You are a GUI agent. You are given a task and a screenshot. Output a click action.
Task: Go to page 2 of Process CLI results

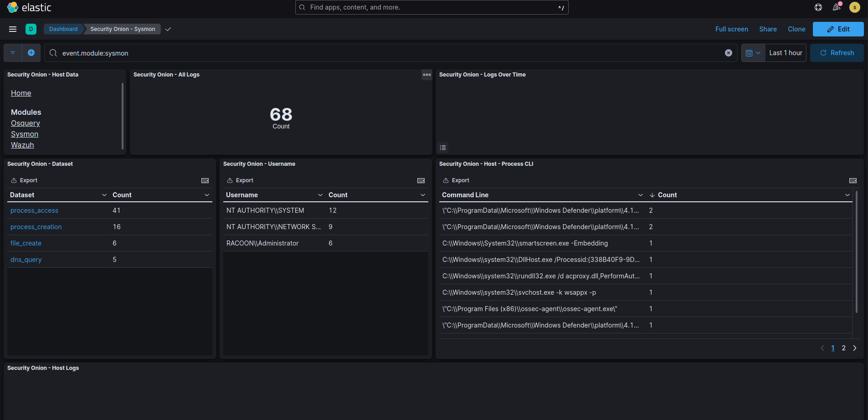coord(843,348)
